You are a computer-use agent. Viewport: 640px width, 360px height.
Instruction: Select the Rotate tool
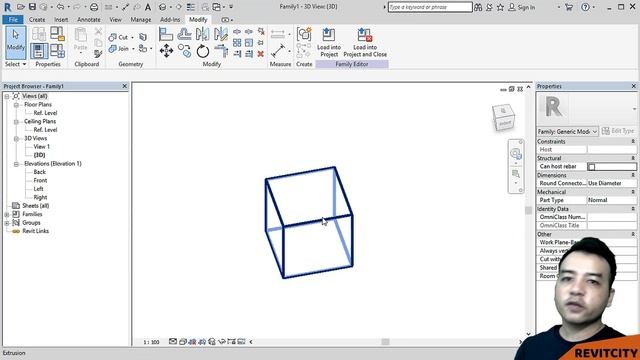tap(202, 51)
